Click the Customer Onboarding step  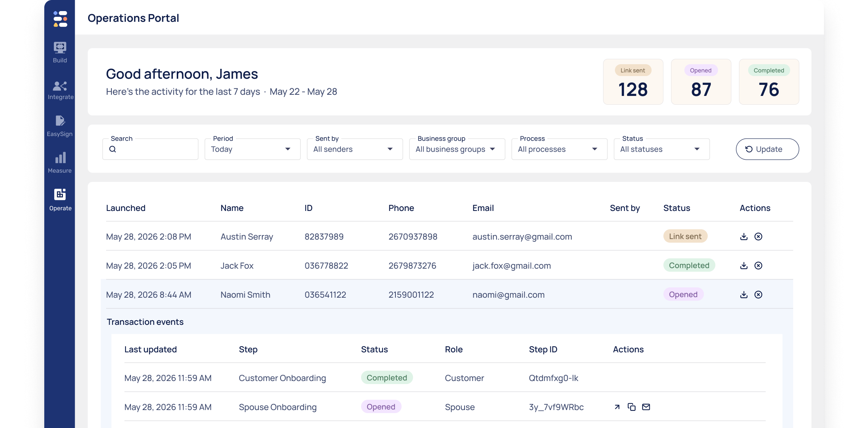[282, 378]
